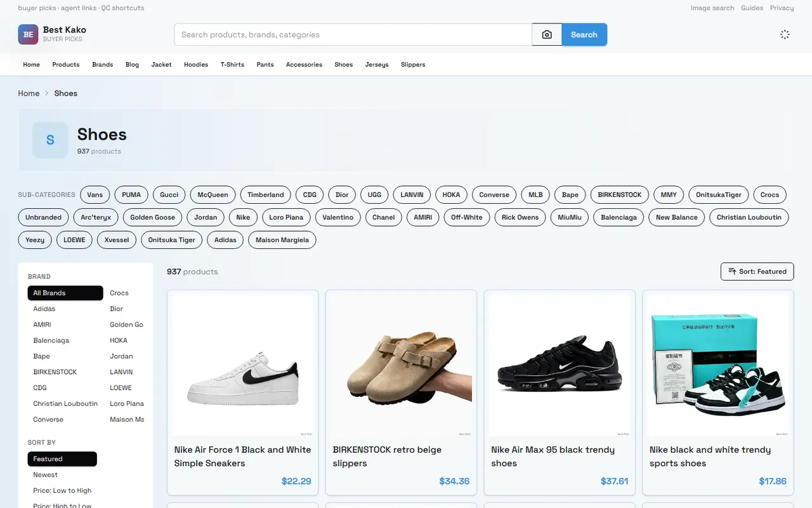
Task: Click the search products input field
Action: 353,35
